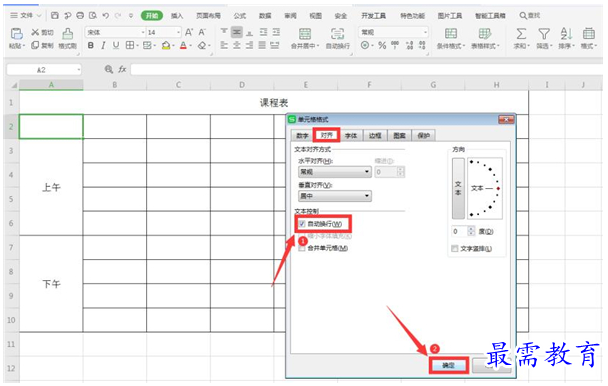Screen dimensions: 608x386
Task: Click the save icon in quick toolbar
Action: [55, 16]
